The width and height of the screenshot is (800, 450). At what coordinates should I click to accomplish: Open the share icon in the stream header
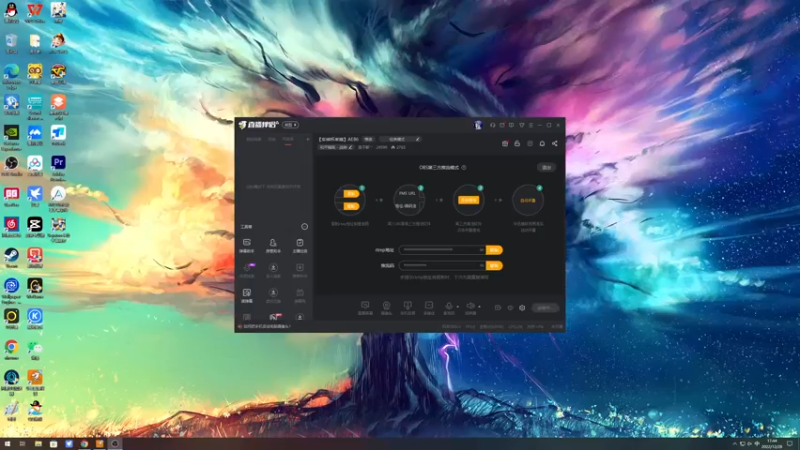pyautogui.click(x=555, y=144)
